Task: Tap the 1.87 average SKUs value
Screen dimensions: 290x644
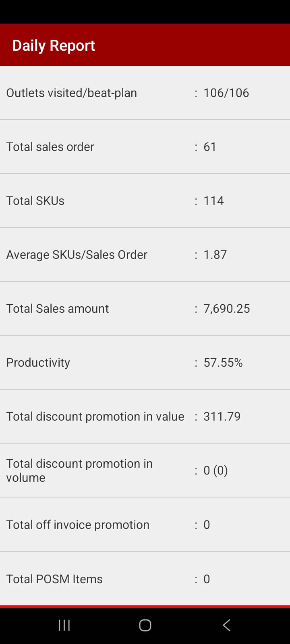Action: pyautogui.click(x=215, y=255)
